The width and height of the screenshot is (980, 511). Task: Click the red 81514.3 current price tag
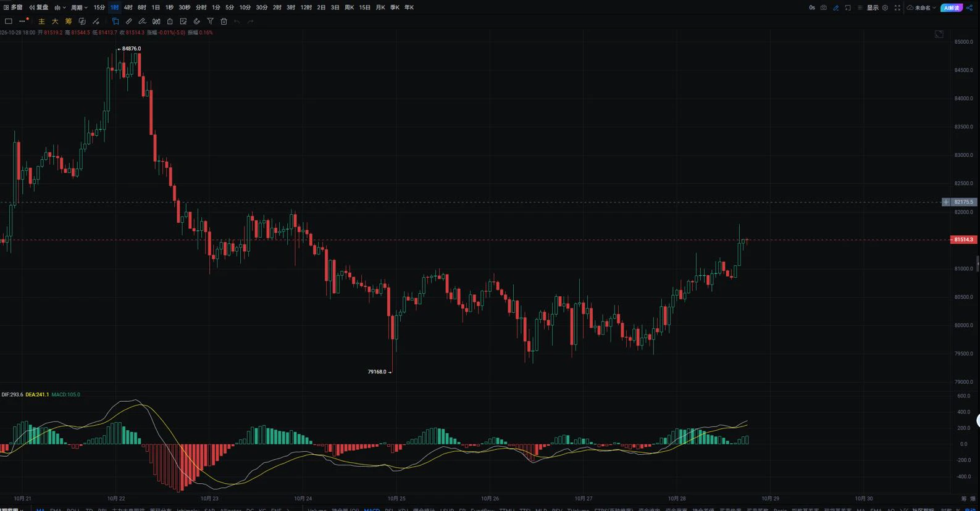click(x=963, y=239)
